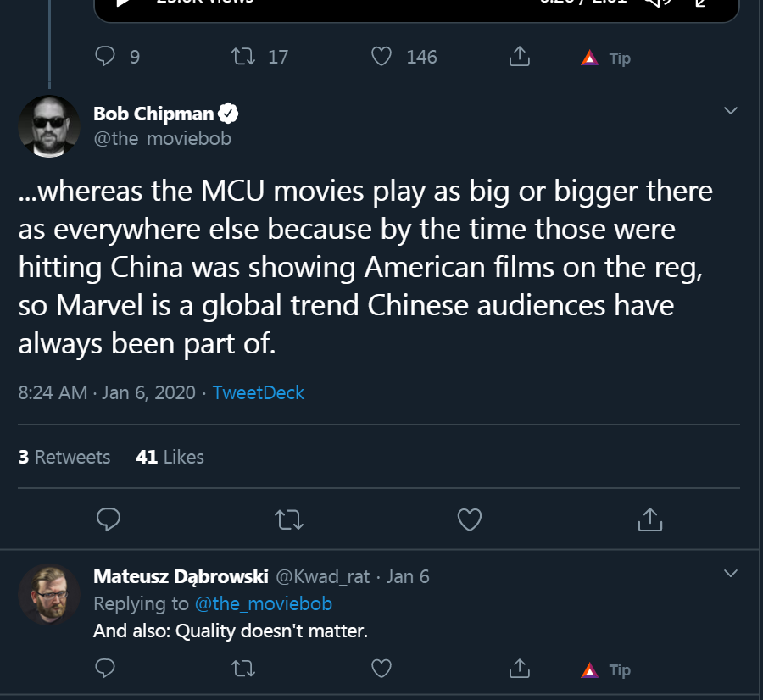Image resolution: width=763 pixels, height=700 pixels.
Task: Expand Mateusz Dąbrowski reply options chevron
Action: click(731, 573)
